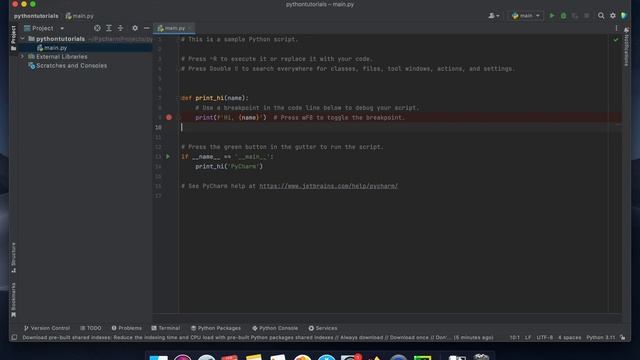Open the Problems tool window
Viewport: 640px width, 360px height.
pyautogui.click(x=127, y=328)
